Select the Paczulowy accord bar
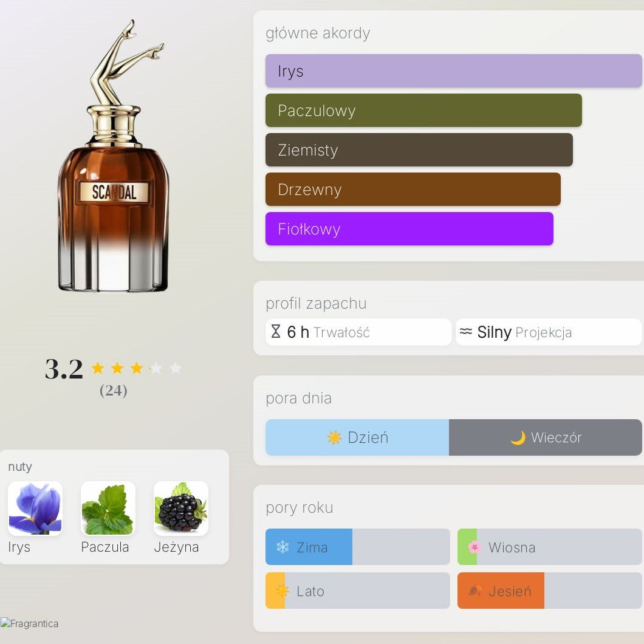Screen dimensions: 644x644 tap(423, 110)
